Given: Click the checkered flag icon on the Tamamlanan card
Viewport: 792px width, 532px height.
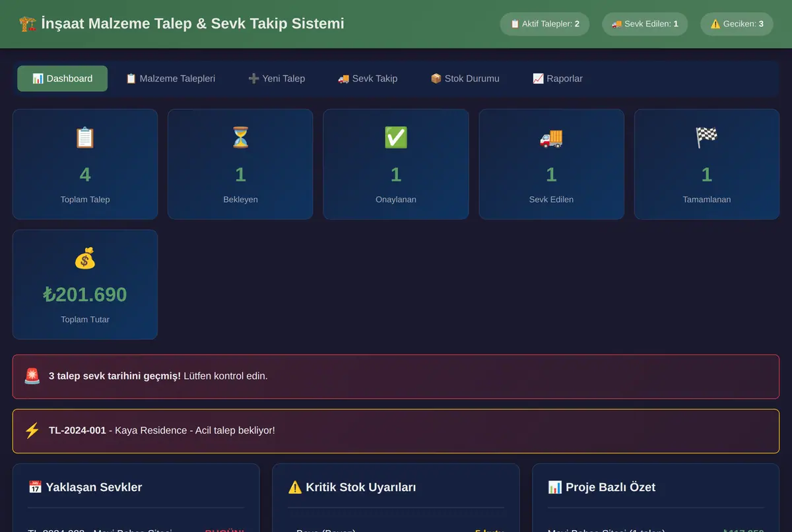Looking at the screenshot, I should [707, 137].
